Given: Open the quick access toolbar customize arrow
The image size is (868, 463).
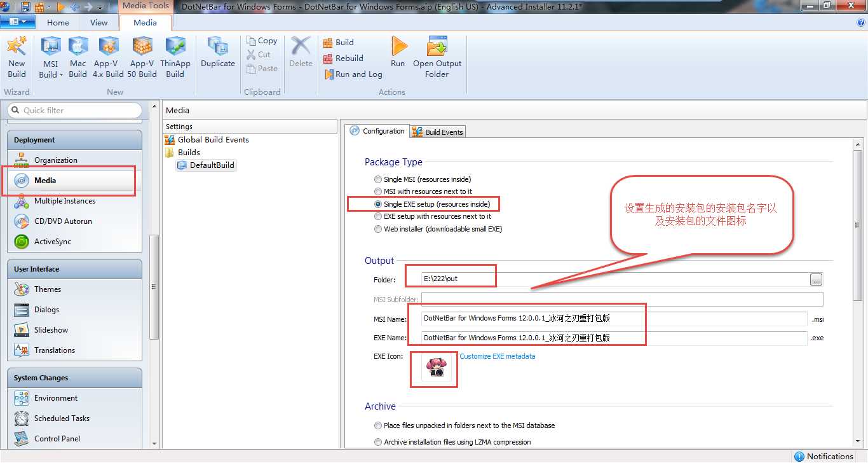Looking at the screenshot, I should click(100, 8).
